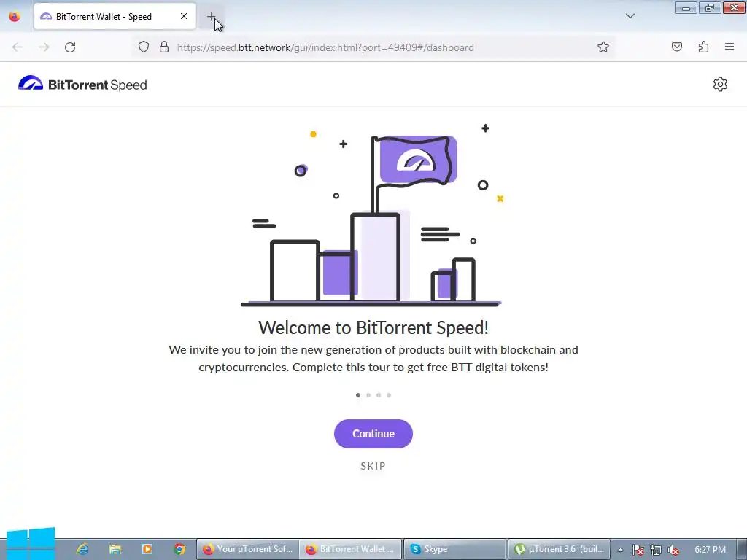The height and width of the screenshot is (560, 747).
Task: Click the flag tower welcome illustration
Action: click(373, 215)
